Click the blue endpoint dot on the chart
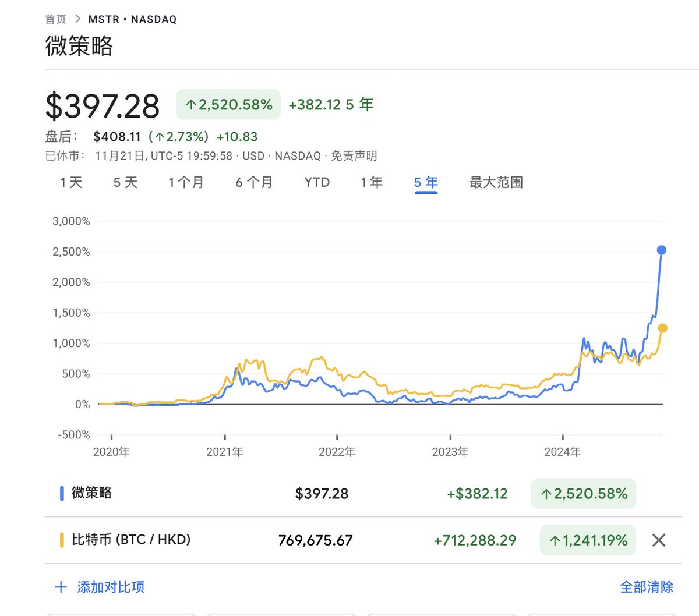Screen dimensions: 699x616 [661, 250]
